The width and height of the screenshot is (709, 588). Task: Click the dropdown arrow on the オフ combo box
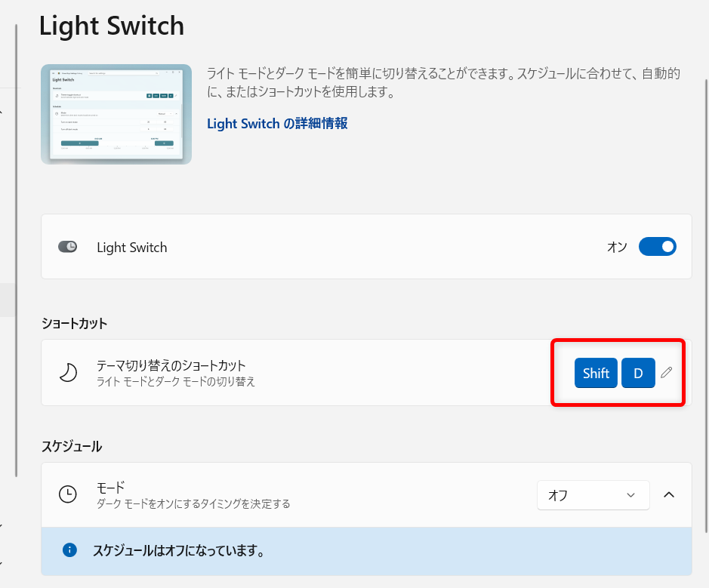(x=631, y=494)
